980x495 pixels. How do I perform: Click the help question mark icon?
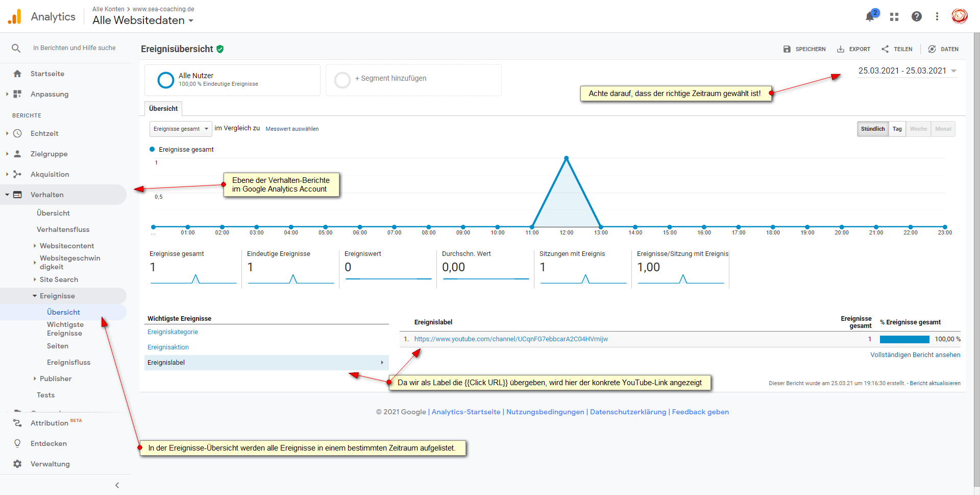[917, 17]
